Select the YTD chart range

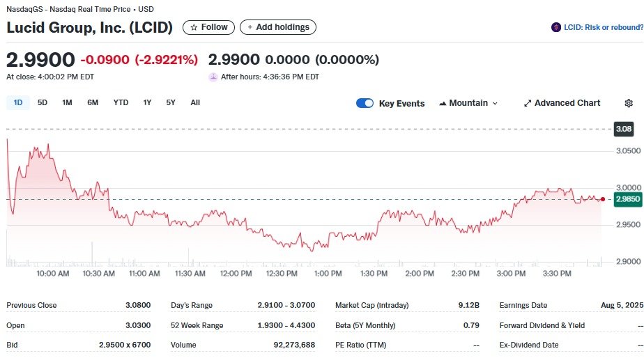(121, 102)
